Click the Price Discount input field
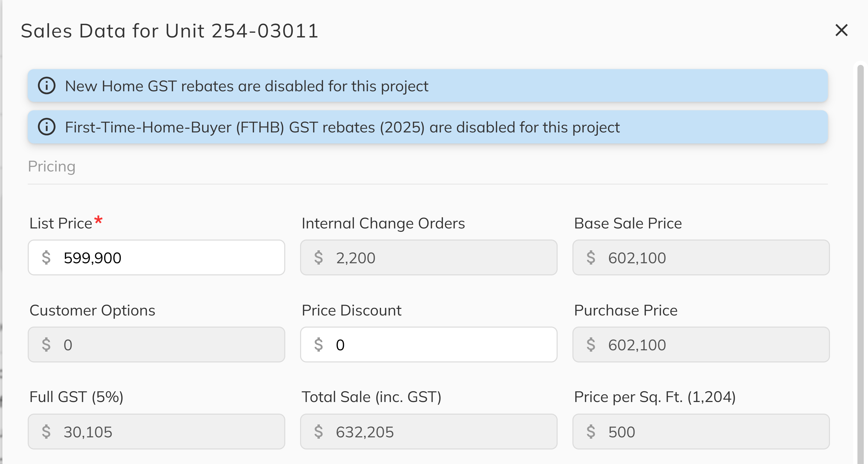 [x=429, y=345]
